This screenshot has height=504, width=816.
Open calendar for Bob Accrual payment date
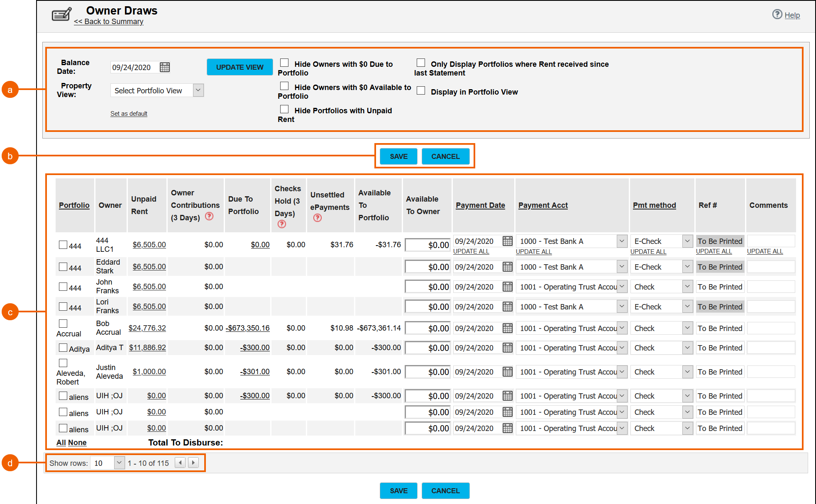(x=507, y=328)
